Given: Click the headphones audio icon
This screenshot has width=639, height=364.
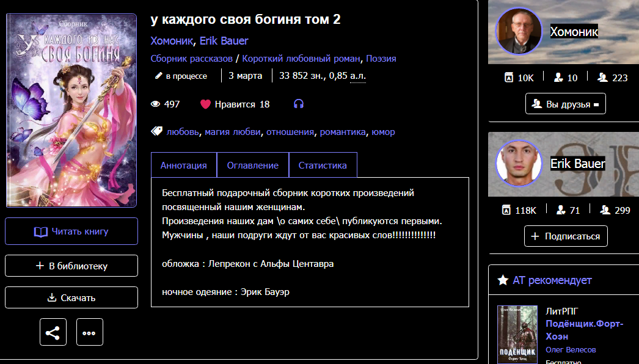Looking at the screenshot, I should pyautogui.click(x=299, y=104).
